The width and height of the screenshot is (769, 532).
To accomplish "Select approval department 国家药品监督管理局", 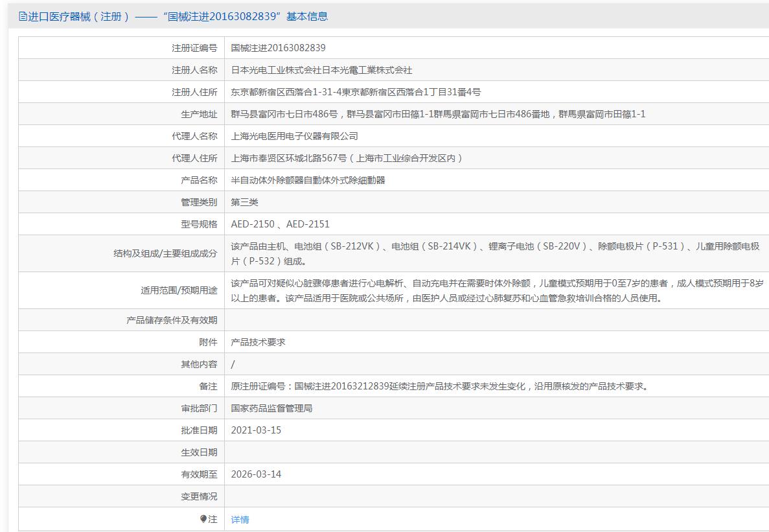I will 271,408.
